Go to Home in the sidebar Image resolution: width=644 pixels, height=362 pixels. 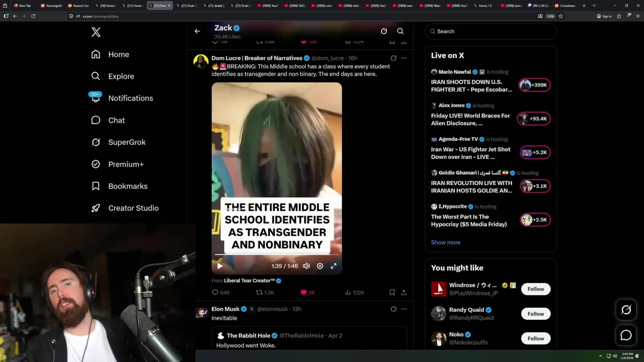(x=110, y=54)
